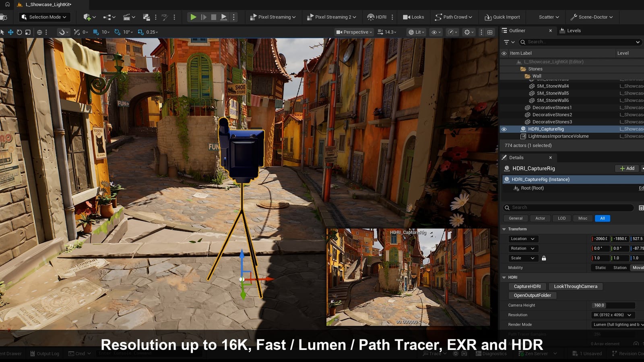Viewport: 644px width, 362px height.
Task: Collapse the HDRI details section
Action: [504, 278]
